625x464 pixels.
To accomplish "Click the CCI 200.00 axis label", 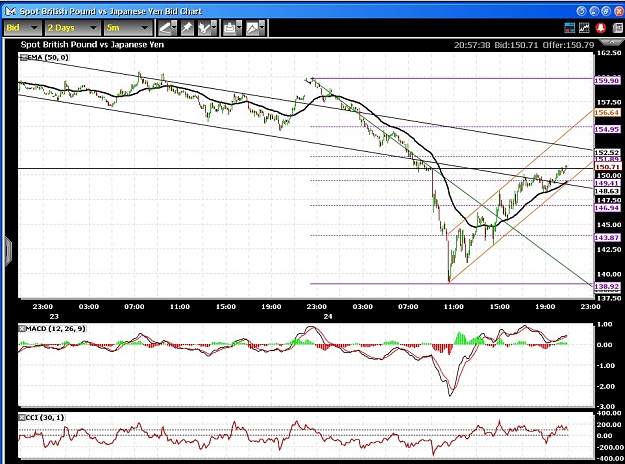I will [x=609, y=425].
